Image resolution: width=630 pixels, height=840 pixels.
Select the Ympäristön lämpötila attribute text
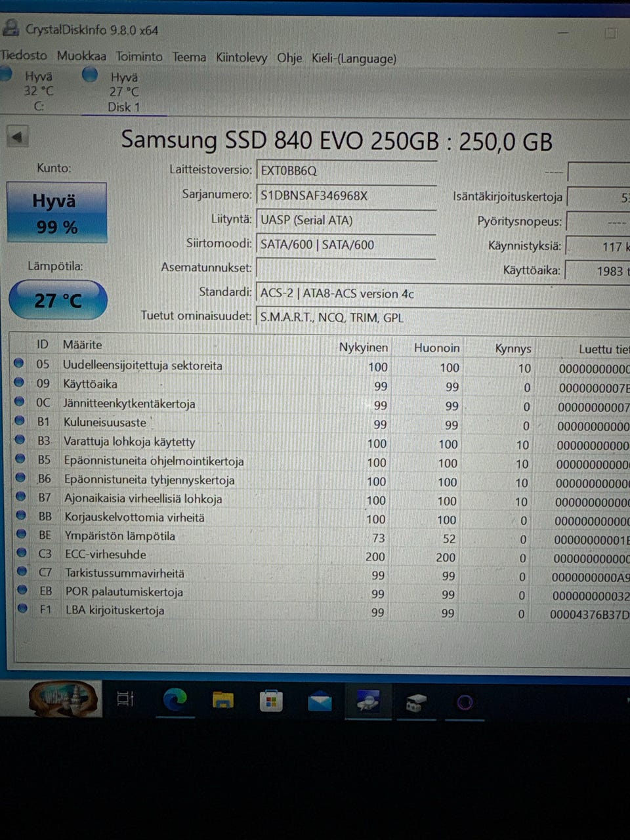(x=120, y=536)
